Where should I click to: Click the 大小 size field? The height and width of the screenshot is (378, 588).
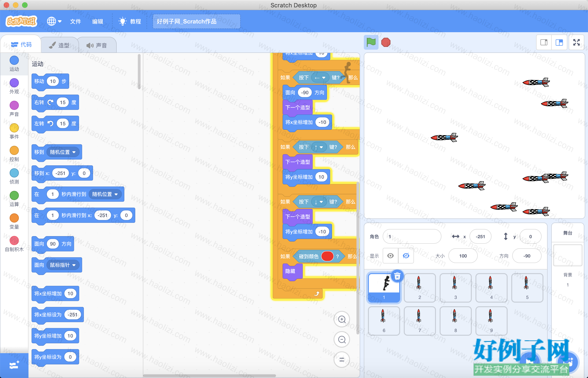pos(463,256)
